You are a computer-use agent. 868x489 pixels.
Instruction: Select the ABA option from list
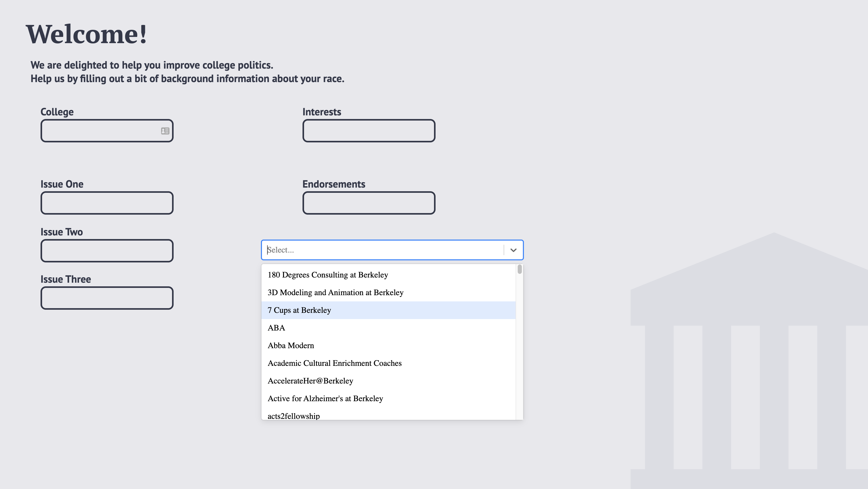[276, 328]
